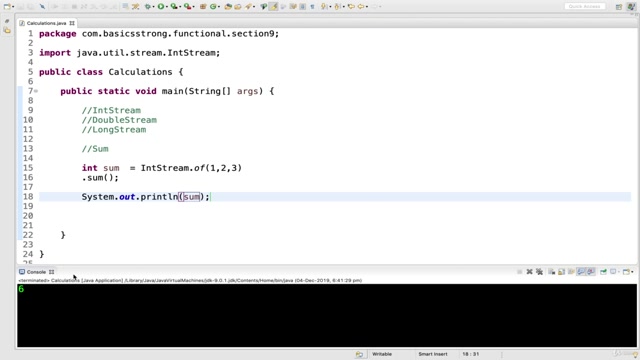Expand the Debug dropdown arrow
This screenshot has height=360, width=640.
pyautogui.click(x=153, y=7)
